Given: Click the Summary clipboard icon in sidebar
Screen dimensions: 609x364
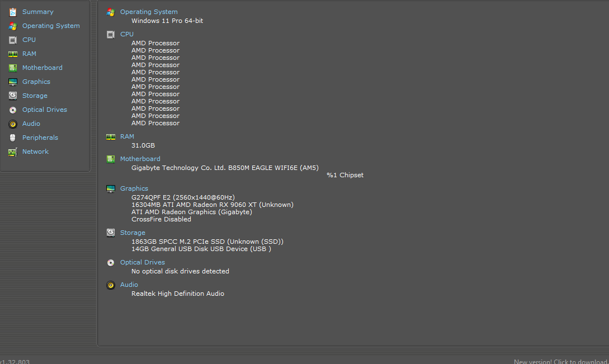Looking at the screenshot, I should pyautogui.click(x=13, y=12).
